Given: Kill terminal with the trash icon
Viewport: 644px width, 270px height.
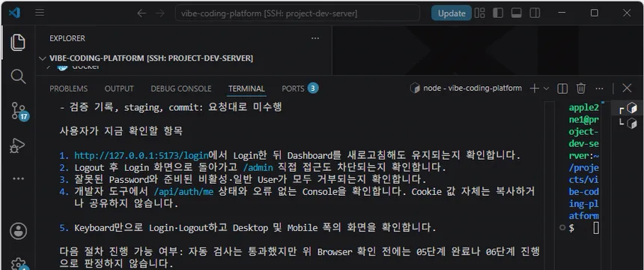Looking at the screenshot, I should point(581,88).
